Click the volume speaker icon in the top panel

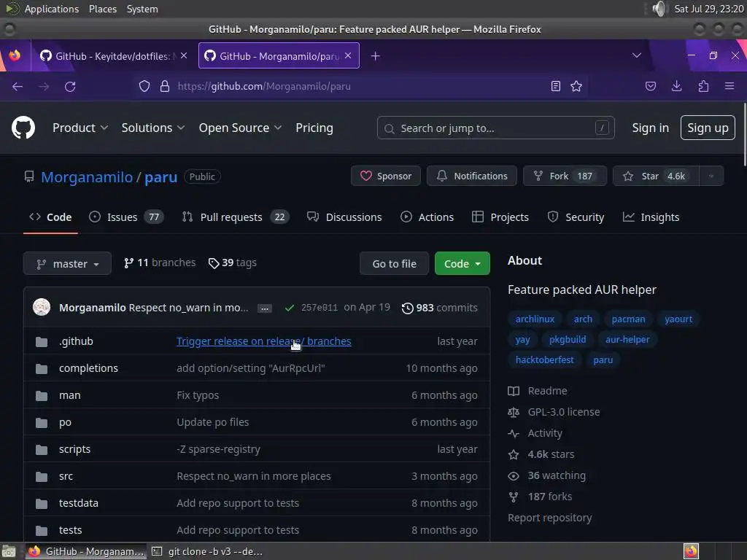click(659, 9)
